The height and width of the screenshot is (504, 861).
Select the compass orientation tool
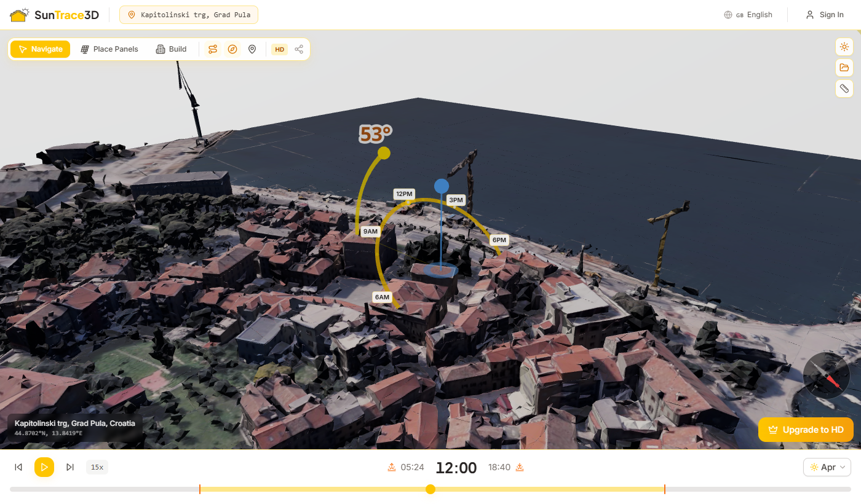pos(232,49)
